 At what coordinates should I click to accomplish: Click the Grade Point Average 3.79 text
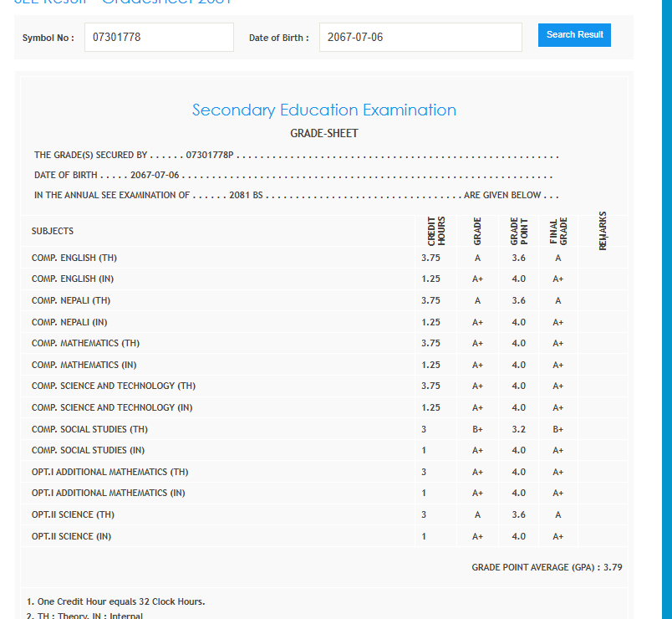pyautogui.click(x=547, y=567)
